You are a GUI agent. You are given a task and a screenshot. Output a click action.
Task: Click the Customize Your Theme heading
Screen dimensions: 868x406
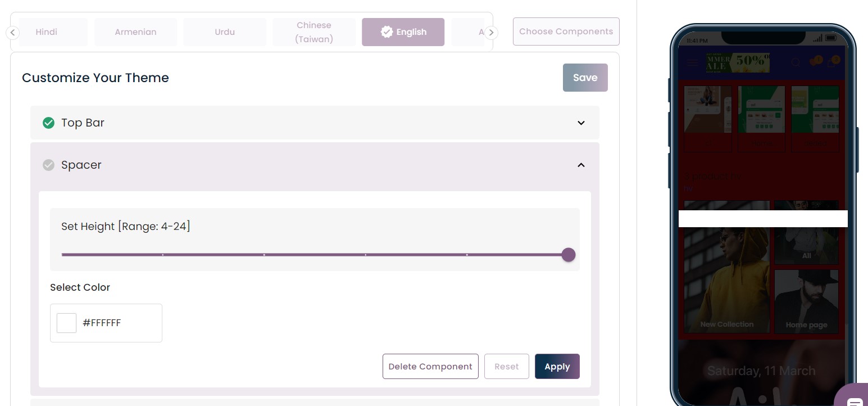click(96, 78)
